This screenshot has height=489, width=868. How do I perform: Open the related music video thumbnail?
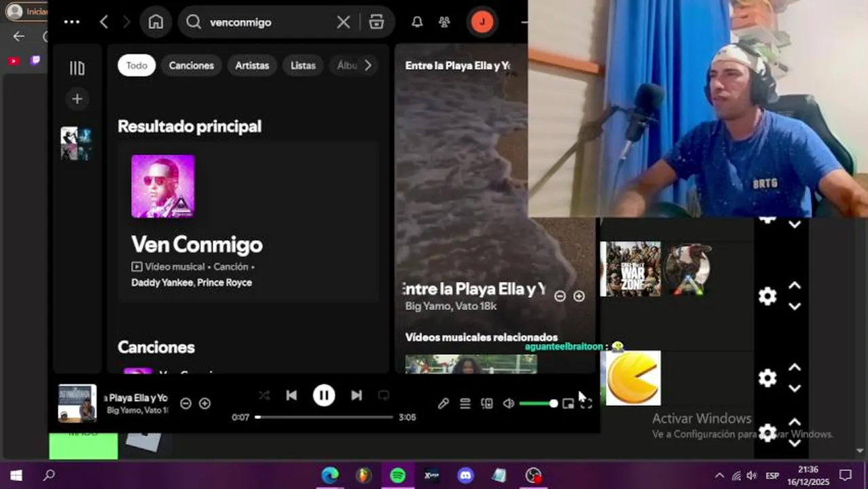point(471,364)
